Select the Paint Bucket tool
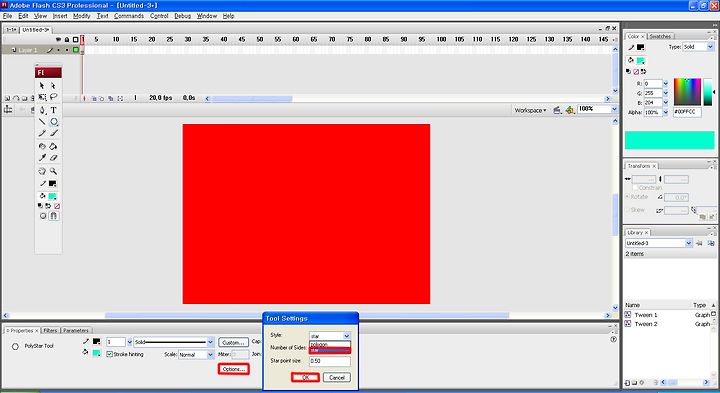Image resolution: width=720 pixels, height=393 pixels. 53,146
